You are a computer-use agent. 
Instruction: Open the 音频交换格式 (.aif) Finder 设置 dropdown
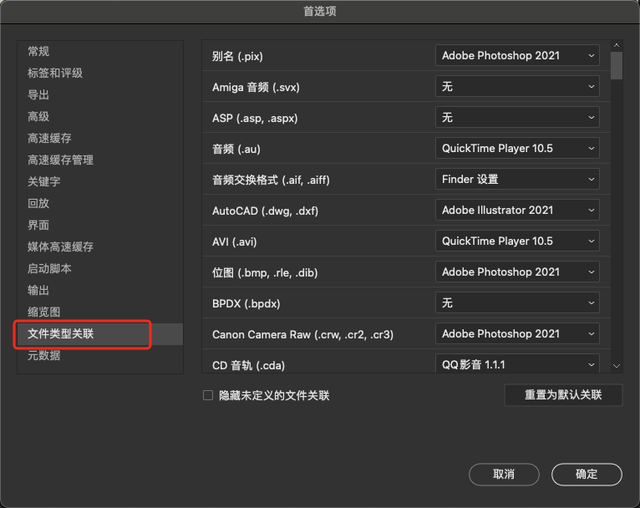(x=517, y=179)
